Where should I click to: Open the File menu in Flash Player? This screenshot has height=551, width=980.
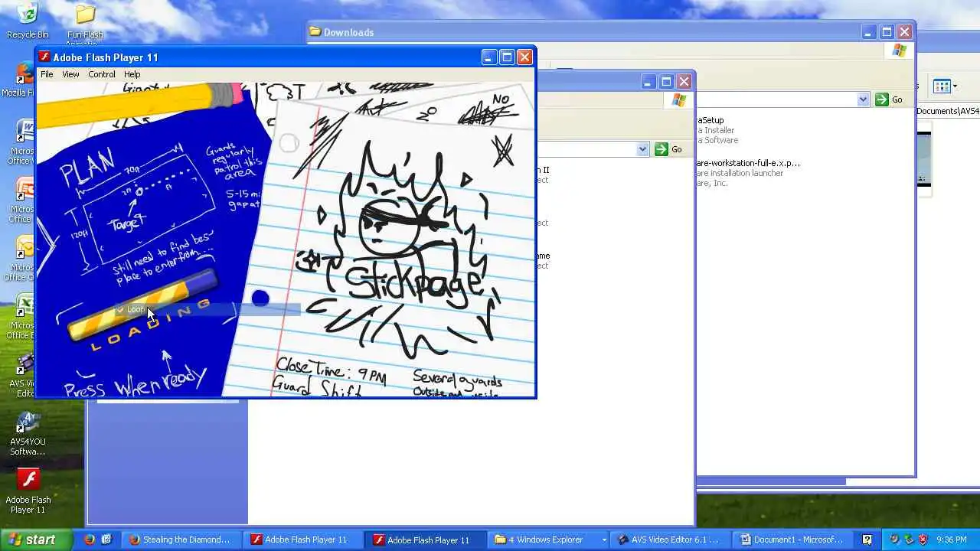pos(47,74)
